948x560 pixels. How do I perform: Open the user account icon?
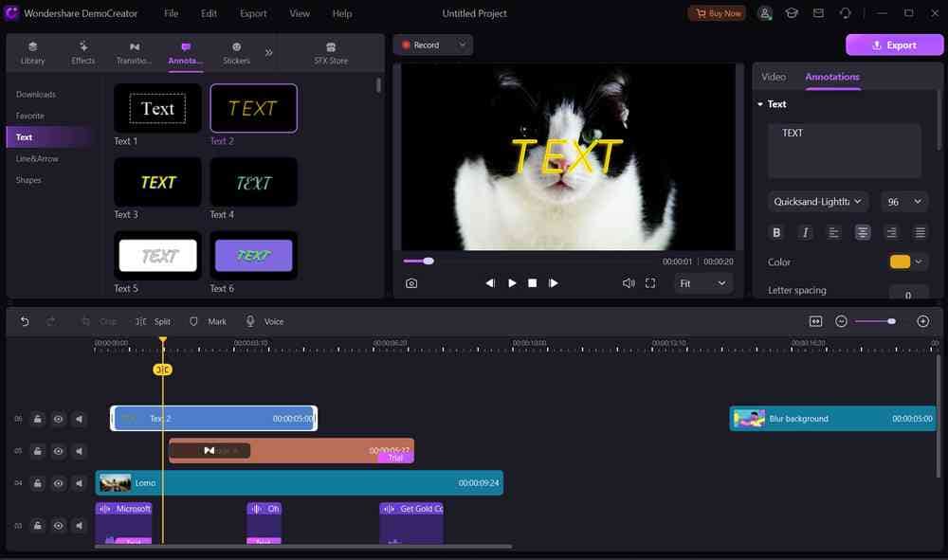pyautogui.click(x=765, y=13)
